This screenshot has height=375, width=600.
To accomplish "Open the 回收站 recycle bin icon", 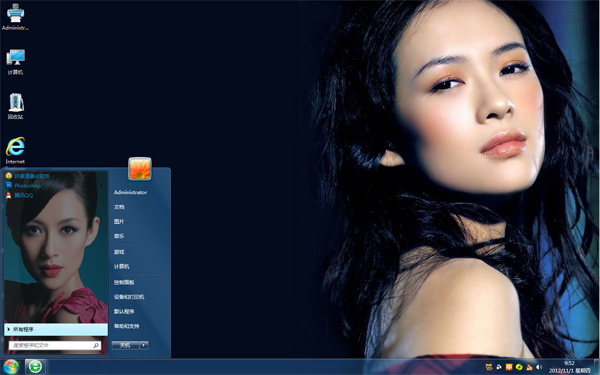I will [x=15, y=106].
